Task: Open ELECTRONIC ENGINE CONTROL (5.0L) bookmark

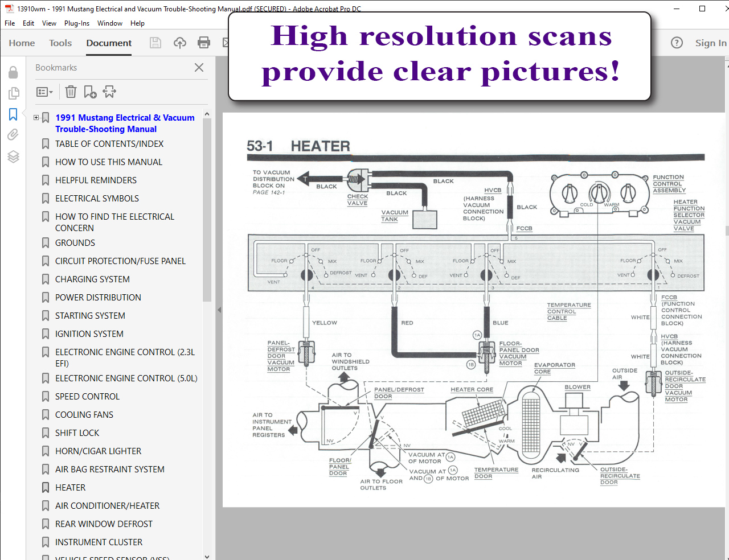Action: click(x=126, y=378)
